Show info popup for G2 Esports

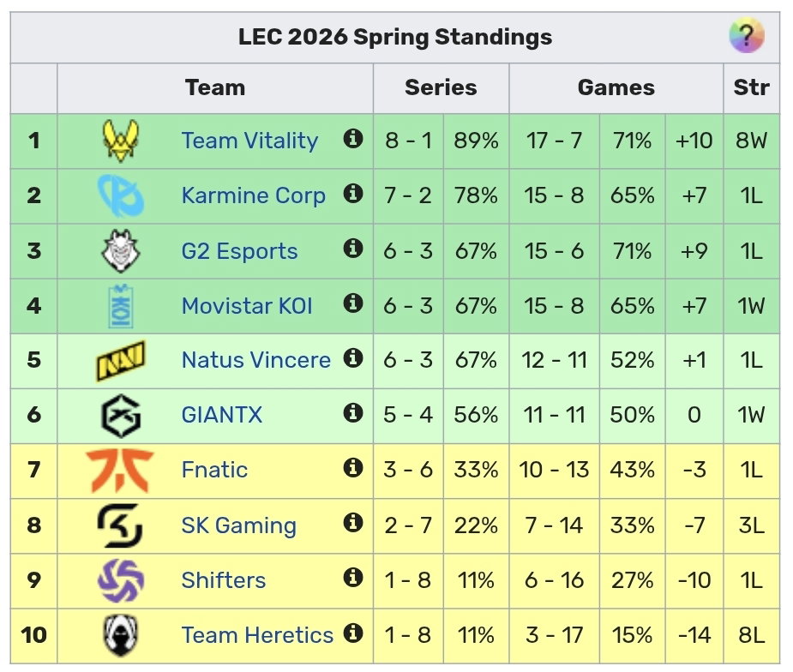[x=353, y=248]
